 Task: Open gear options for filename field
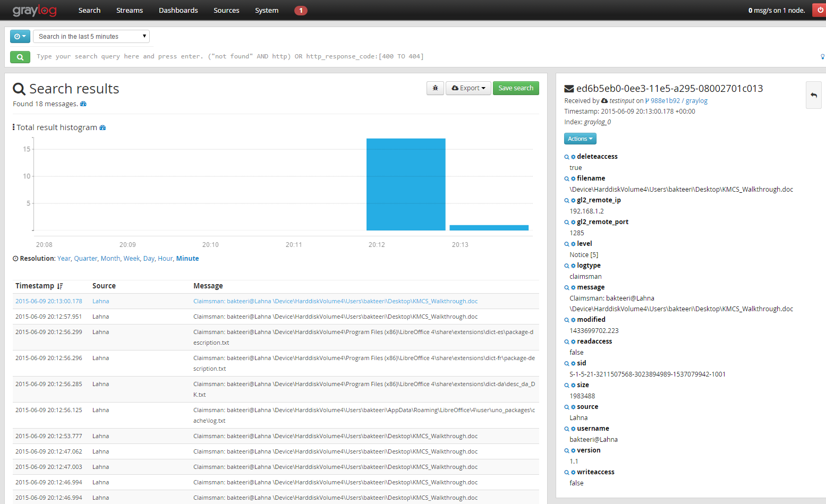pyautogui.click(x=573, y=179)
